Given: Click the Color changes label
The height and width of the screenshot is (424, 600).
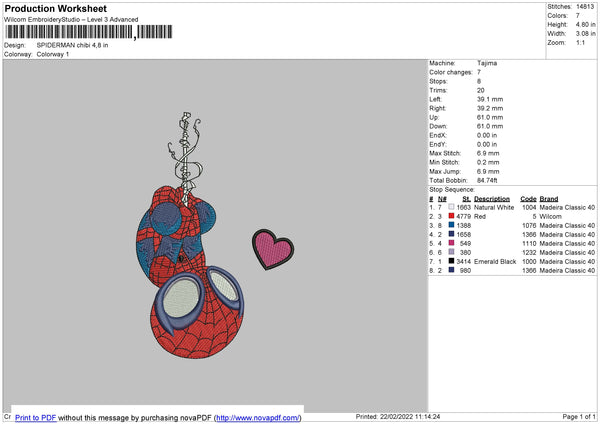Looking at the screenshot, I should point(451,72).
